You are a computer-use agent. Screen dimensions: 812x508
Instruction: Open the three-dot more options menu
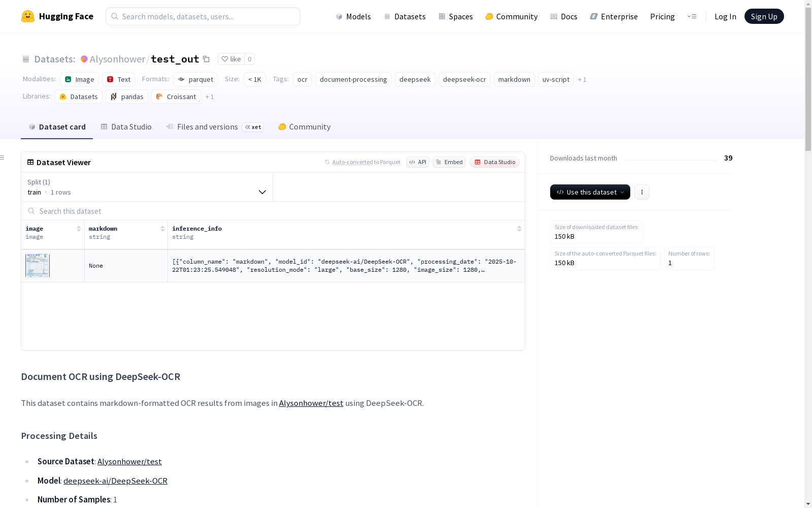click(x=642, y=192)
